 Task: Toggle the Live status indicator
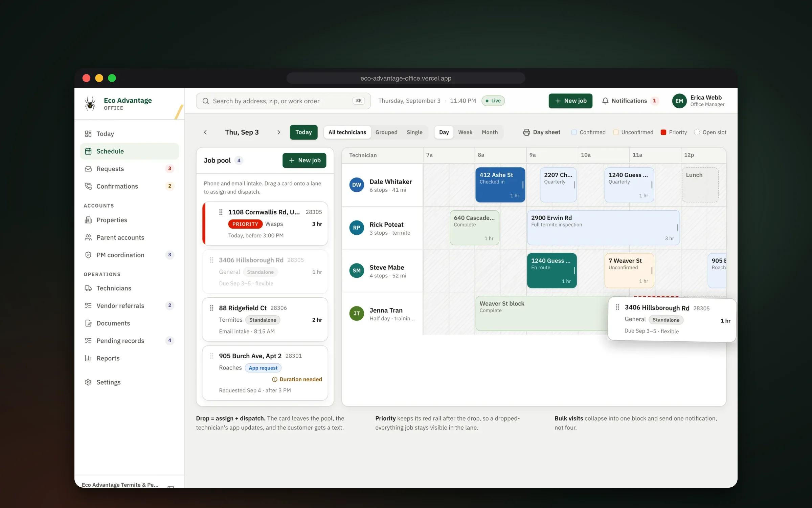(x=493, y=101)
